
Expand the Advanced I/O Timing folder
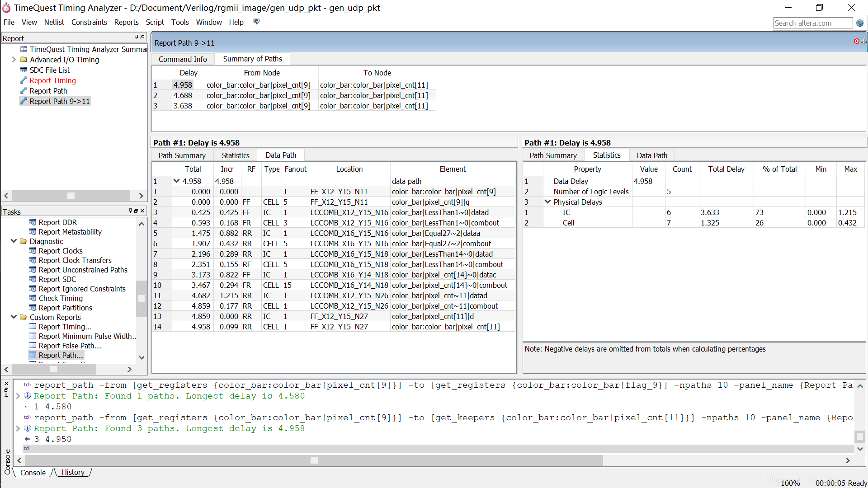(x=14, y=60)
